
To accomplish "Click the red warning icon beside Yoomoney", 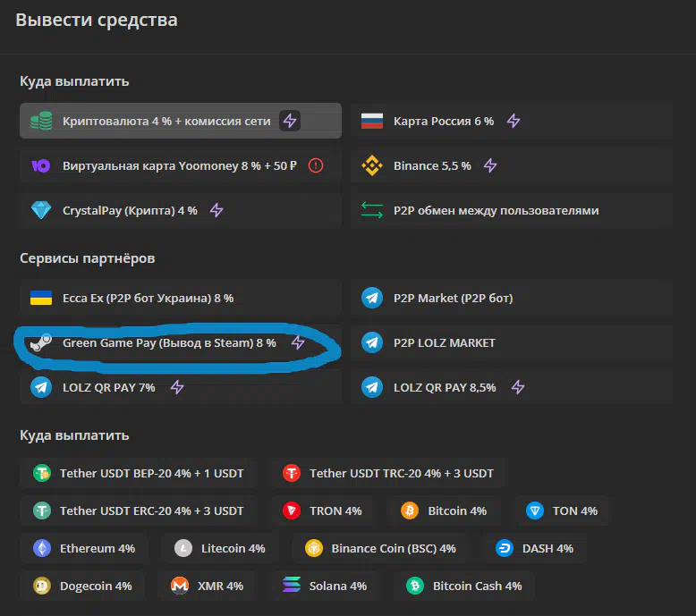I will point(316,166).
